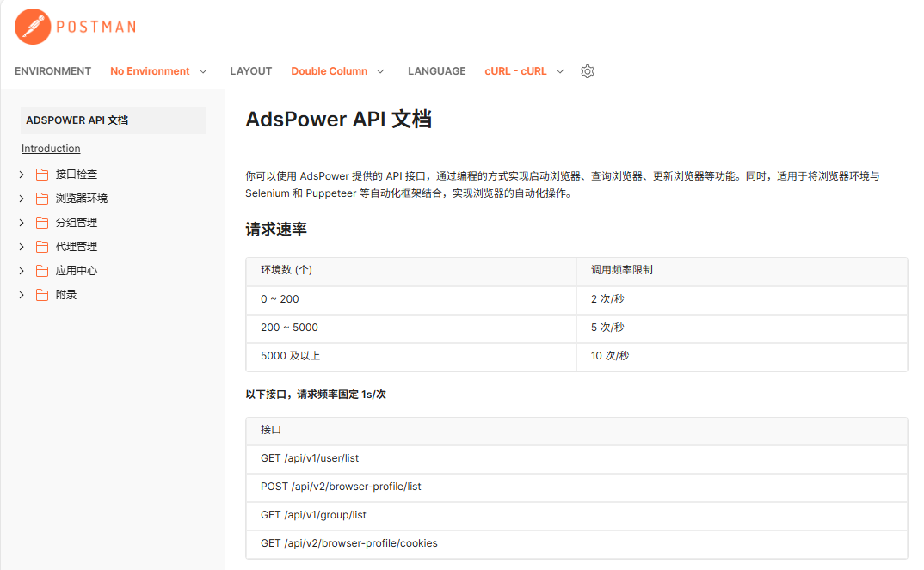Click the folder icon beside 应用中心

[x=42, y=270]
